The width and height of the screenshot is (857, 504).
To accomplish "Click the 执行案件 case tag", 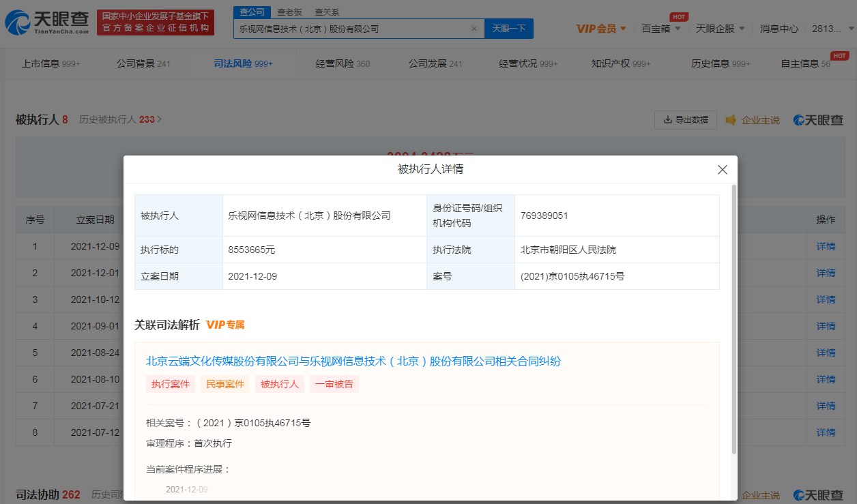I will click(170, 384).
